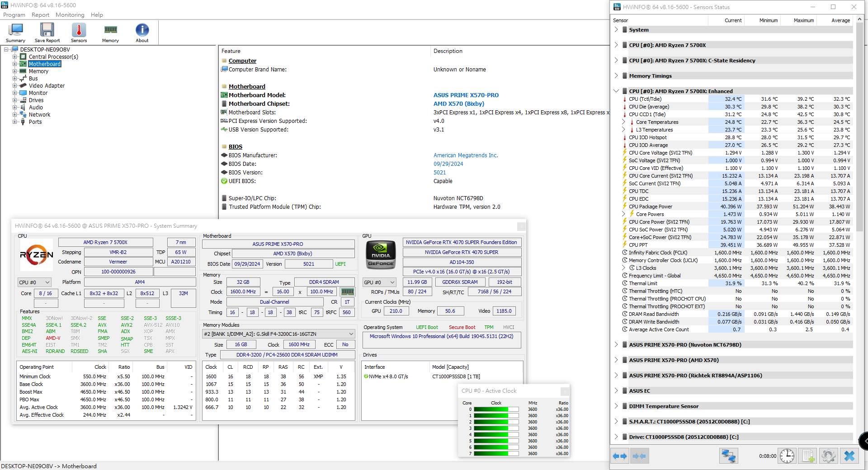Click the Ryzen logo in System Summary
Image resolution: width=868 pixels, height=470 pixels.
pos(36,255)
